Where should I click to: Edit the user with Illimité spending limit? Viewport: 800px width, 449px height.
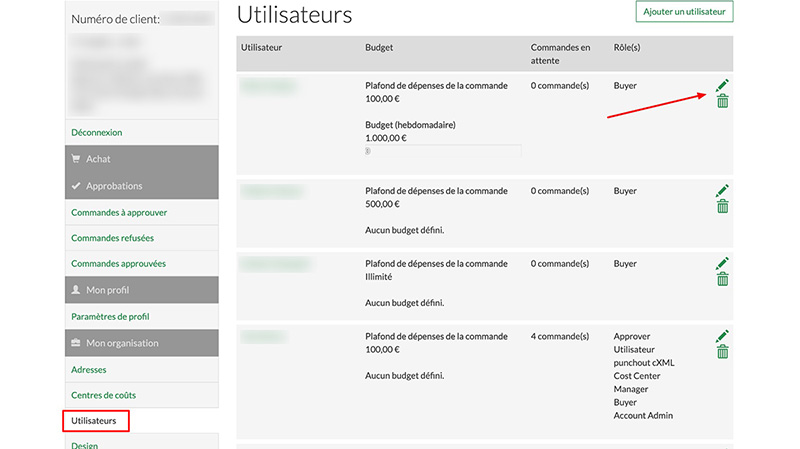pyautogui.click(x=722, y=264)
